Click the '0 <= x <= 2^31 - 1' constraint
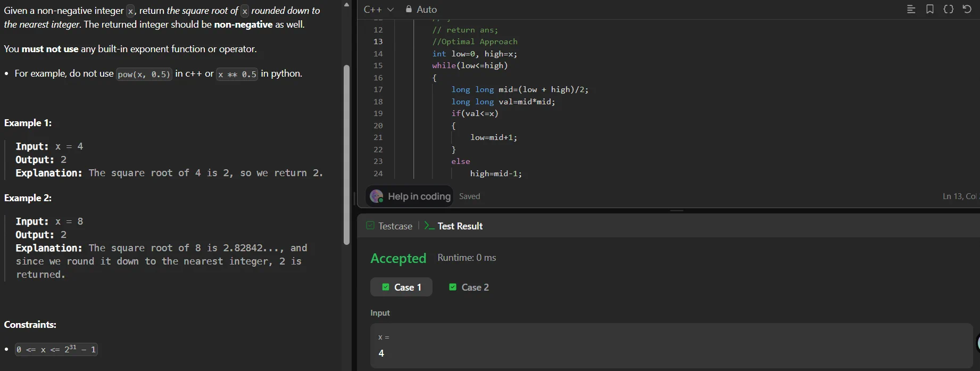The height and width of the screenshot is (371, 980). point(56,349)
